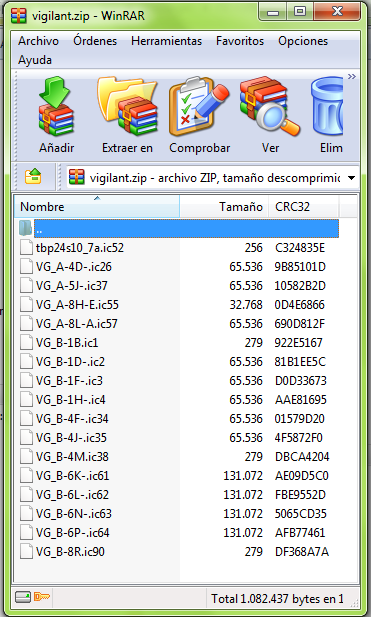Click CRC32 value FBE9552D
The width and height of the screenshot is (371, 617).
pyautogui.click(x=300, y=495)
